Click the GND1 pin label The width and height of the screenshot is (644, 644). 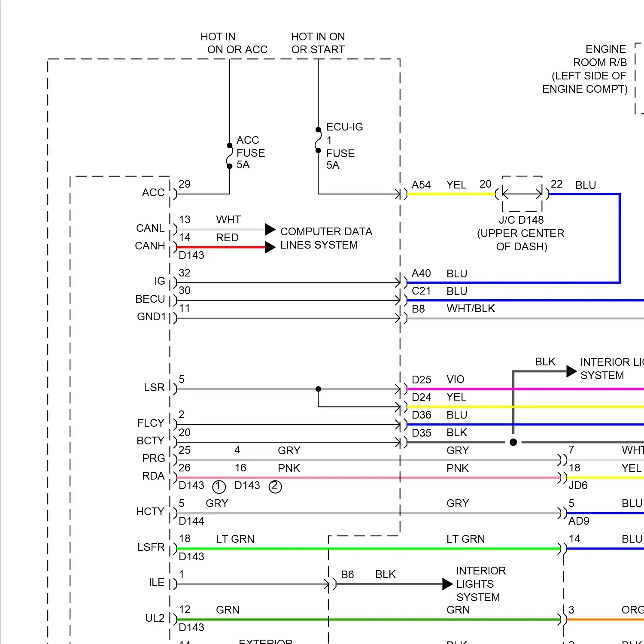point(151,316)
